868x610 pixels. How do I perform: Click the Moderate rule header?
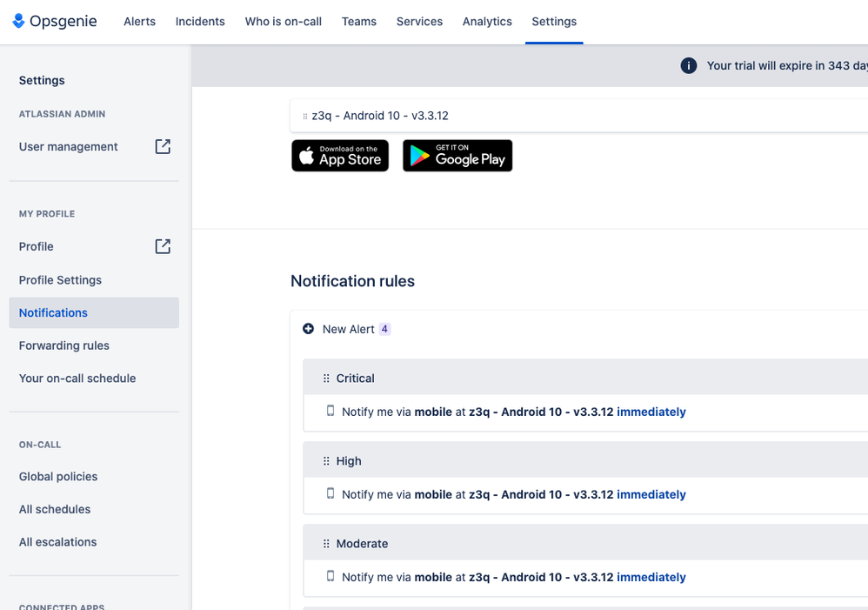pos(585,542)
